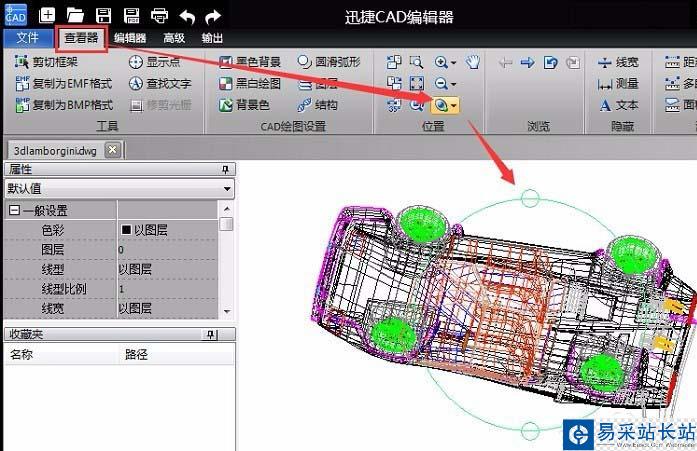
Task: Click the top-left icon in the 位置 group
Action: click(x=394, y=62)
